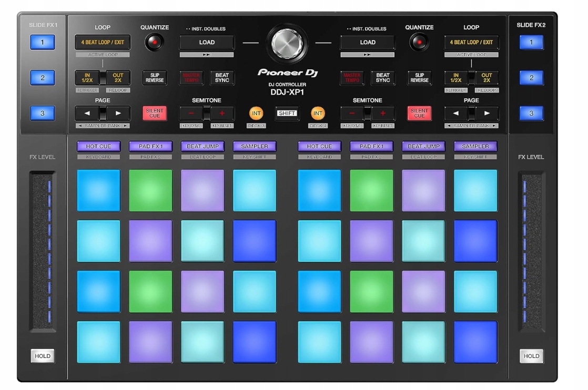Tap the right deck PAGE forward arrow
Image resolution: width=588 pixels, height=390 pixels.
tap(486, 113)
